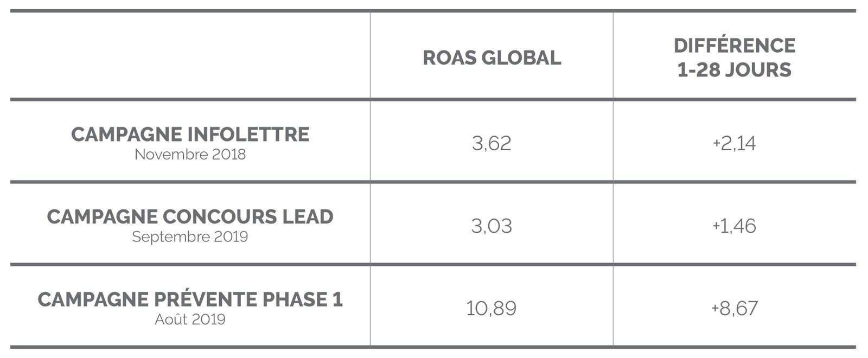Click the Septembre 2019 date label
868x358 pixels.
tap(190, 237)
